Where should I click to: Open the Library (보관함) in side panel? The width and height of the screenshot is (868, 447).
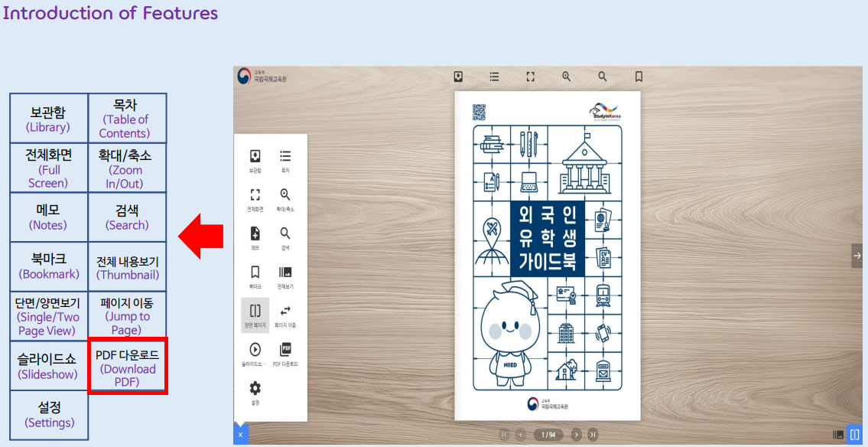pyautogui.click(x=255, y=157)
